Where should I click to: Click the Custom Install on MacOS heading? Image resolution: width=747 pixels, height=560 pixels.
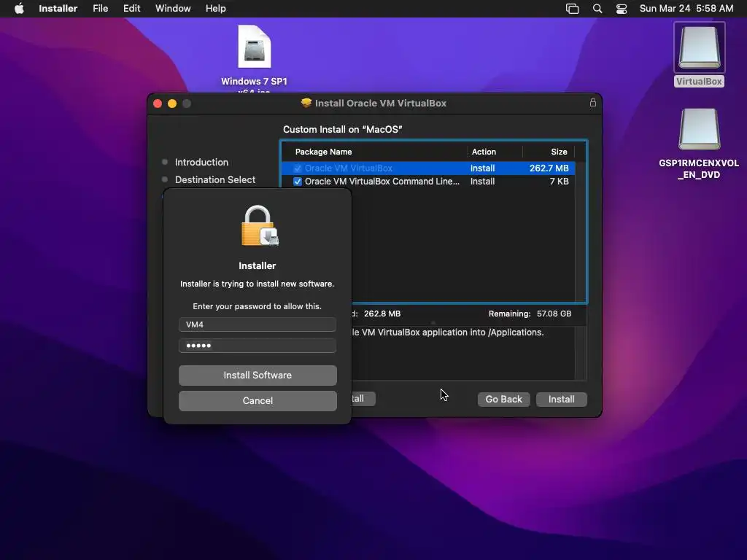tap(343, 130)
